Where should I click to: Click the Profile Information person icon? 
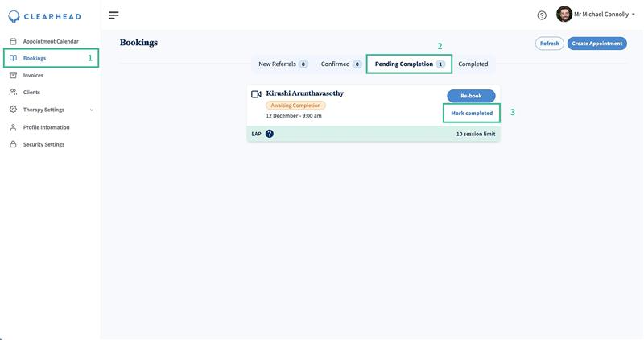pyautogui.click(x=13, y=127)
